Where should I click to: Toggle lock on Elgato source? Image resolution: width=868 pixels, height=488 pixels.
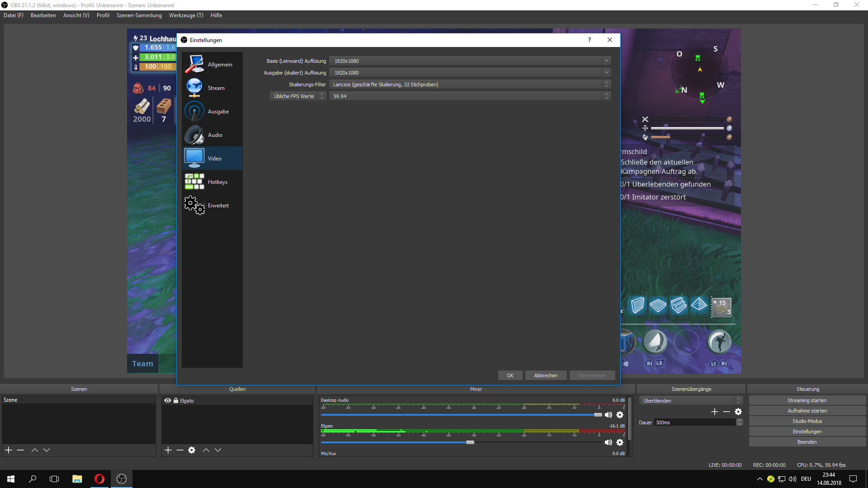176,401
